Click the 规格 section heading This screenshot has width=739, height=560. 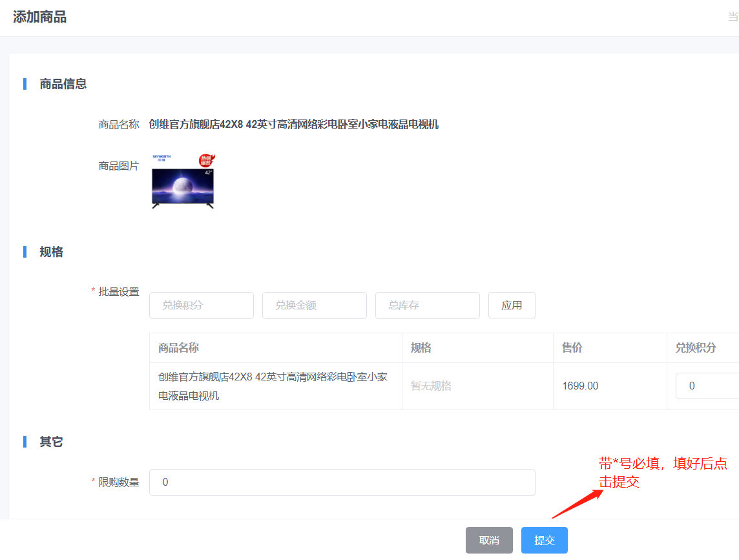click(52, 252)
